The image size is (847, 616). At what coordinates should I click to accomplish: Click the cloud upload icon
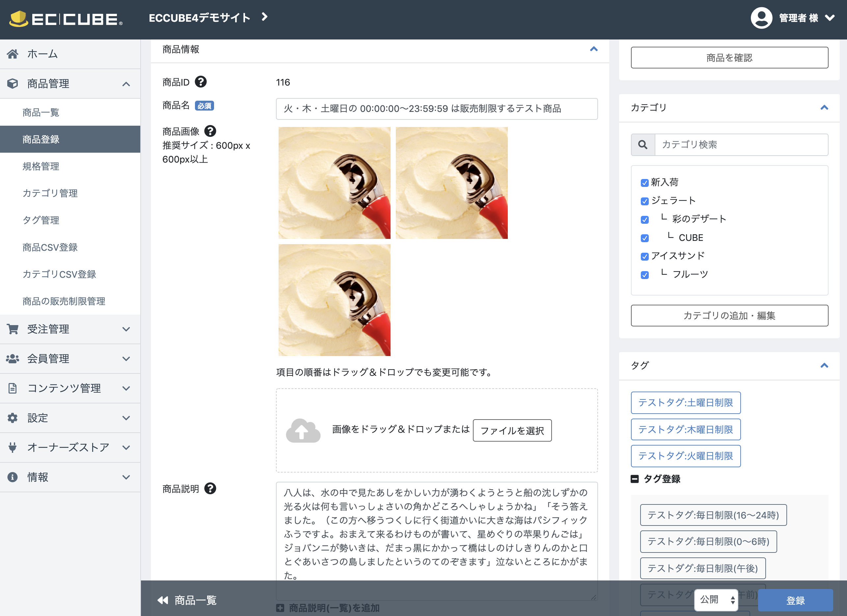coord(303,430)
